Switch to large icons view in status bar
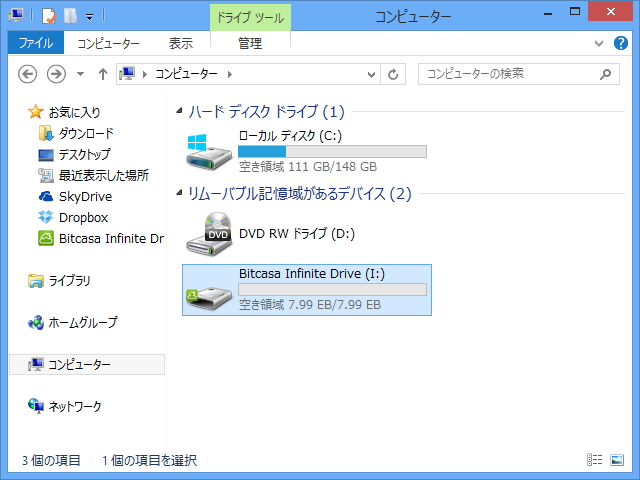Viewport: 640px width, 480px height. pyautogui.click(x=617, y=460)
